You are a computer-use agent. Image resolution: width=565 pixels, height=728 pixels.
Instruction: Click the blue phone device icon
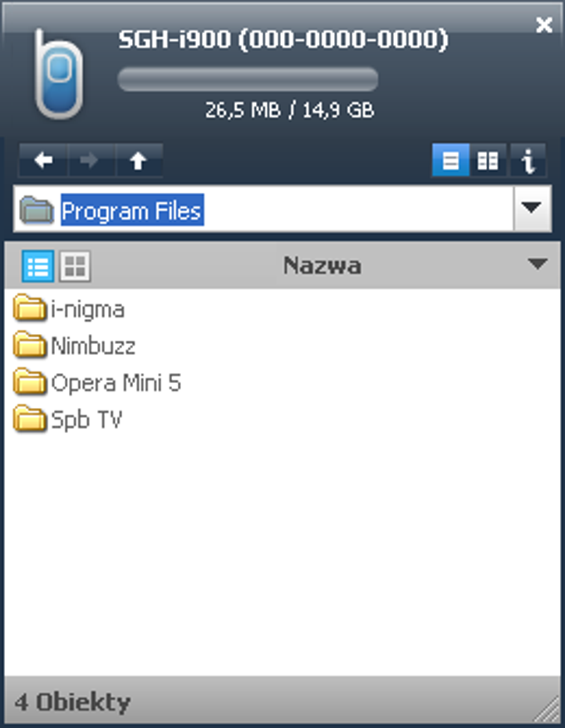58,74
